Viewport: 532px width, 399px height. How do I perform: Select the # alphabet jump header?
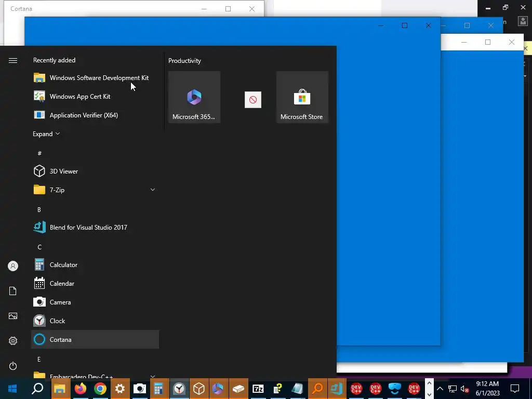click(x=39, y=153)
